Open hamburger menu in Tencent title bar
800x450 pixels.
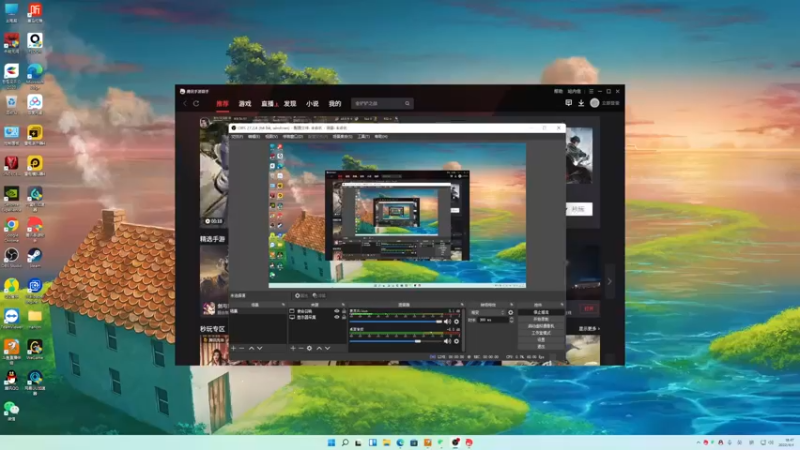pyautogui.click(x=591, y=91)
